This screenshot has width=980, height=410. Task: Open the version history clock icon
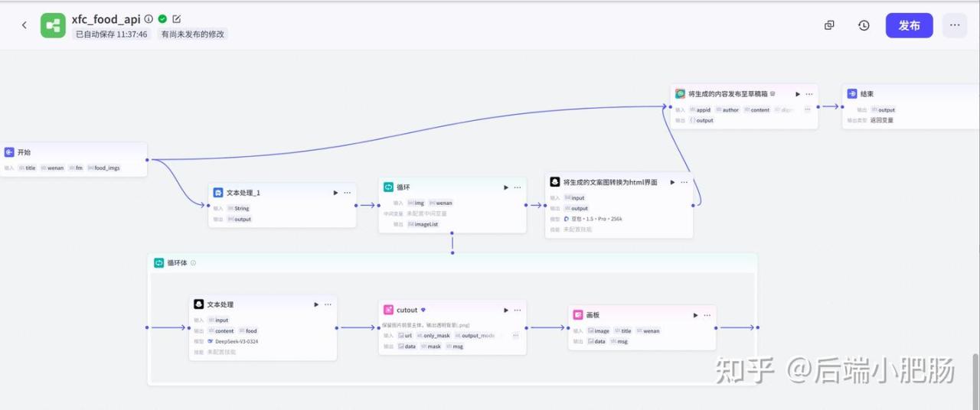point(864,25)
